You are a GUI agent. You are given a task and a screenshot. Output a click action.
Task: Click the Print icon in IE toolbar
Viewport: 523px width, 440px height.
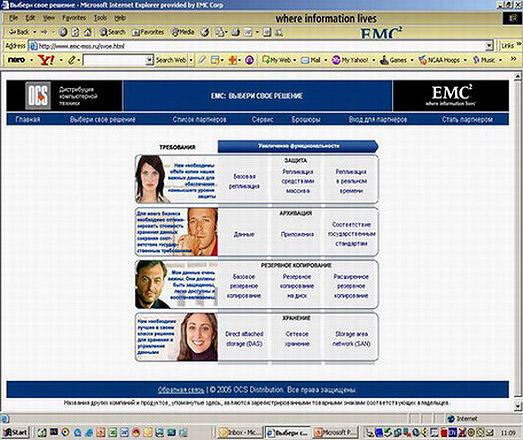(236, 32)
